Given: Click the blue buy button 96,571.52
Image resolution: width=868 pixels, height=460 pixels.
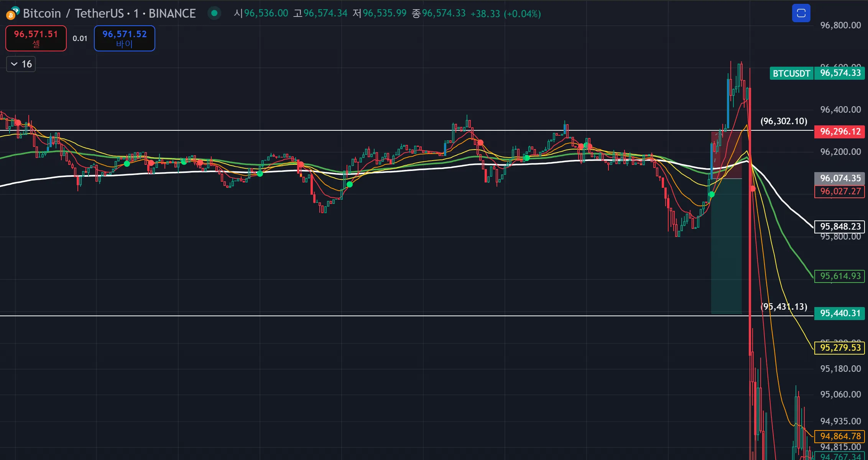Looking at the screenshot, I should pos(125,38).
